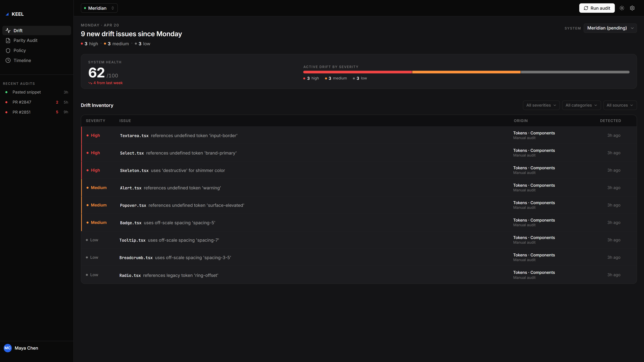
Task: Toggle light theme with sun icon
Action: pyautogui.click(x=622, y=8)
